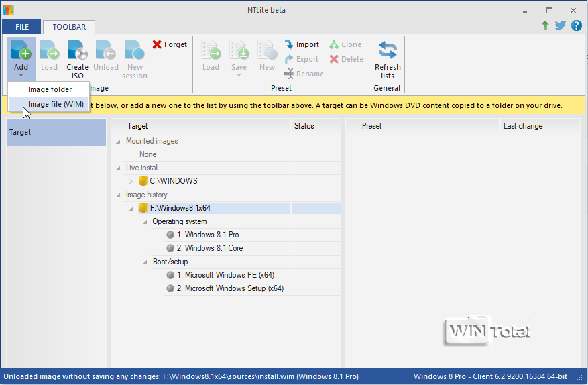This screenshot has width=588, height=385.
Task: Click the Preset New icon
Action: click(267, 50)
